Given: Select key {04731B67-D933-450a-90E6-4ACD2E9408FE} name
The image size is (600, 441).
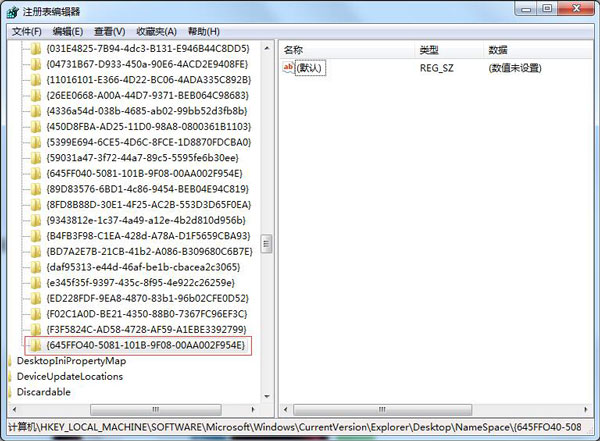Looking at the screenshot, I should pyautogui.click(x=147, y=64).
